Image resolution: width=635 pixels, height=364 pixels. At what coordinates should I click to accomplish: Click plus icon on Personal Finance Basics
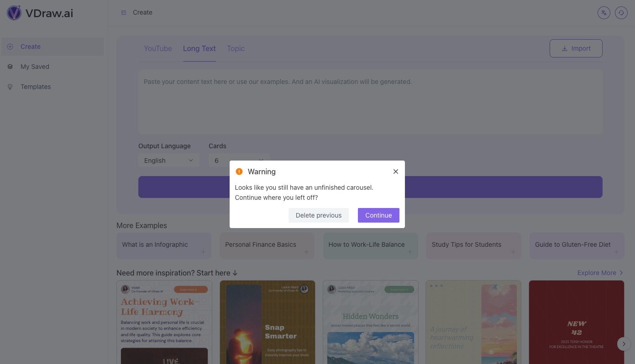click(x=306, y=252)
